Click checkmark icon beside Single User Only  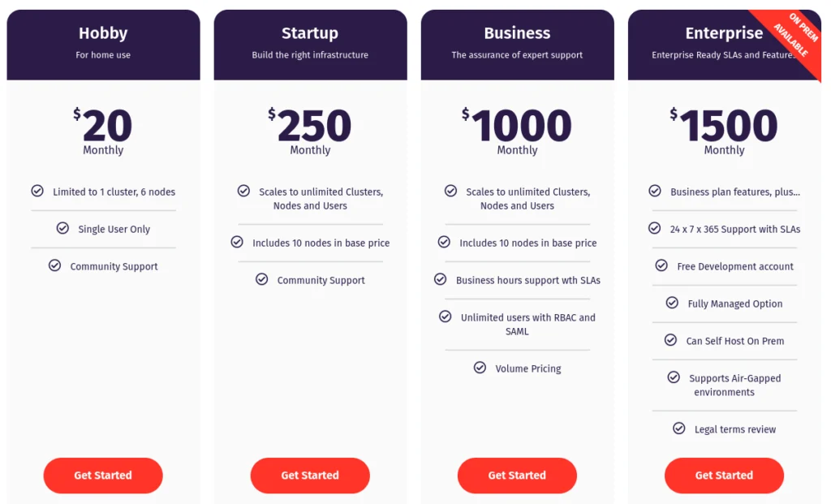(x=62, y=228)
